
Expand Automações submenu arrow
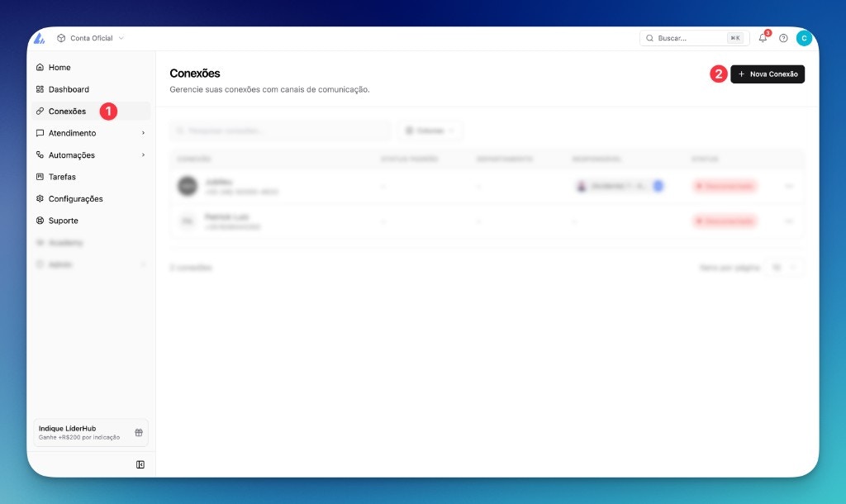click(143, 155)
